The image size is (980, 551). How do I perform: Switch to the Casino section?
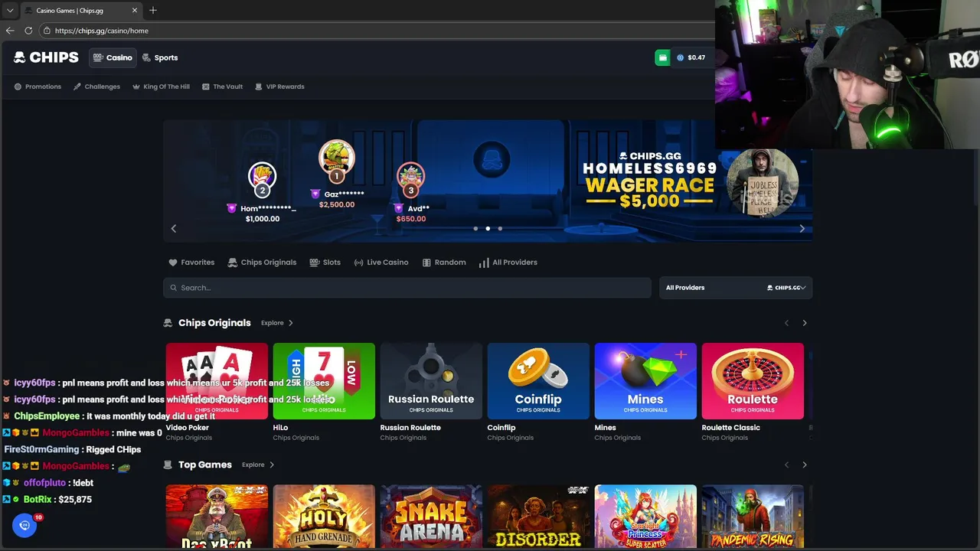tap(113, 57)
